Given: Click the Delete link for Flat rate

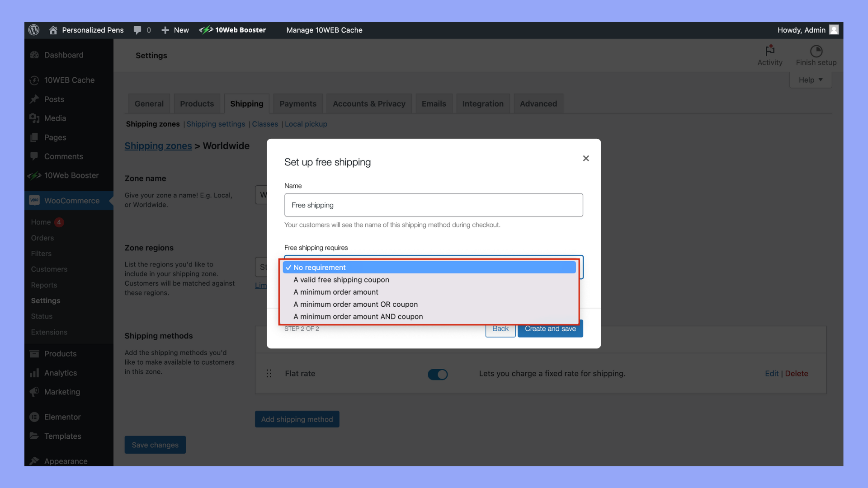Looking at the screenshot, I should pos(796,374).
